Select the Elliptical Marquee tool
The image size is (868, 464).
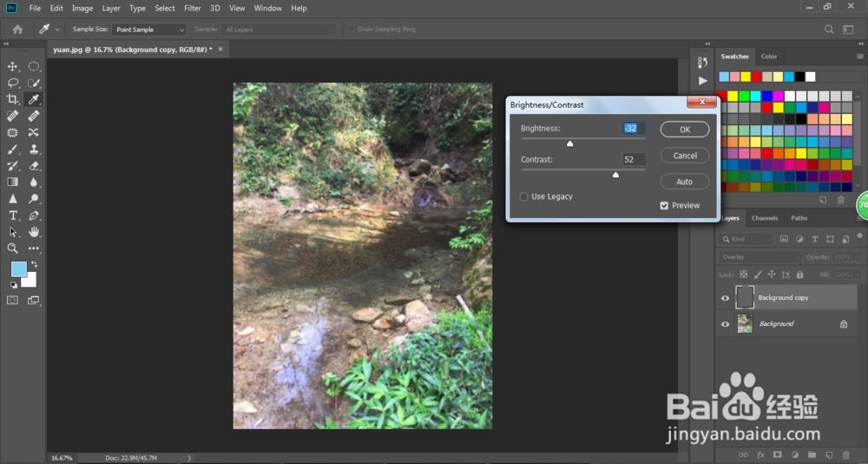click(x=34, y=67)
